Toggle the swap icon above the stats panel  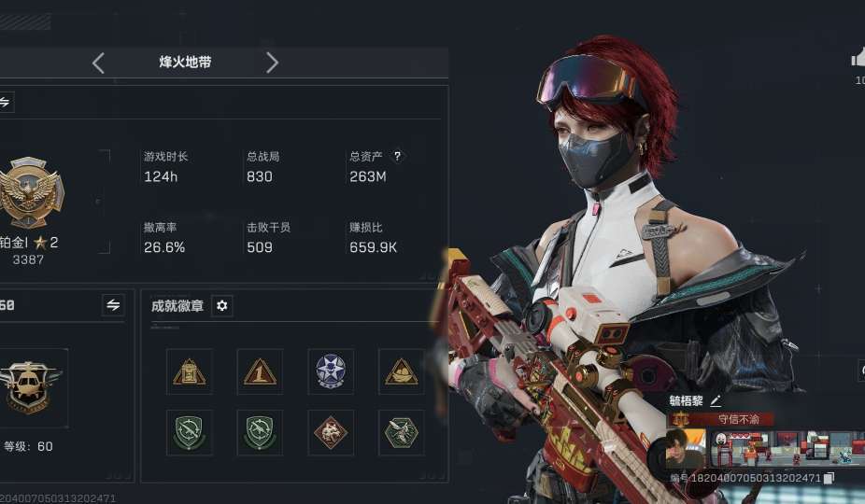click(5, 102)
